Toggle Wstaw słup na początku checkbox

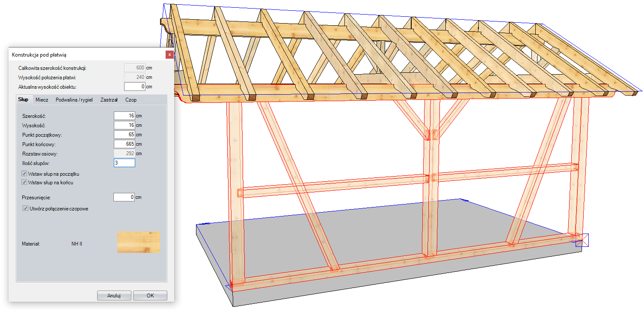point(25,174)
